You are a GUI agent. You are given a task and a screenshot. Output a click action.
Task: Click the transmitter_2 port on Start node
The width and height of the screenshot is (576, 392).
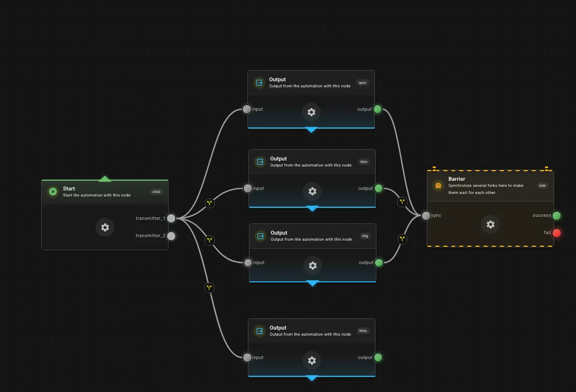pos(171,236)
